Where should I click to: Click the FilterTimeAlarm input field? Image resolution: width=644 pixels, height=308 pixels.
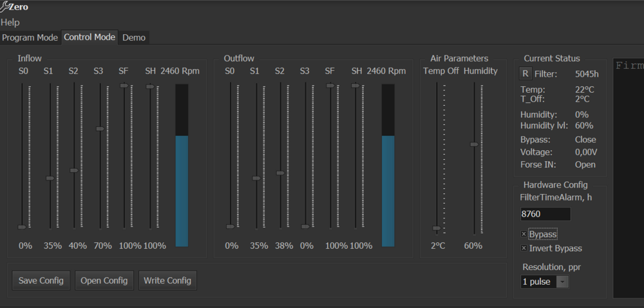pos(545,215)
